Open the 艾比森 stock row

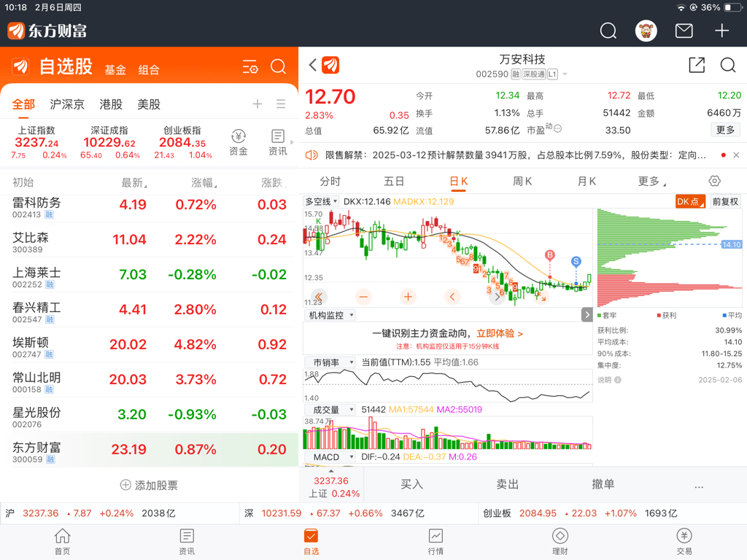pyautogui.click(x=149, y=239)
